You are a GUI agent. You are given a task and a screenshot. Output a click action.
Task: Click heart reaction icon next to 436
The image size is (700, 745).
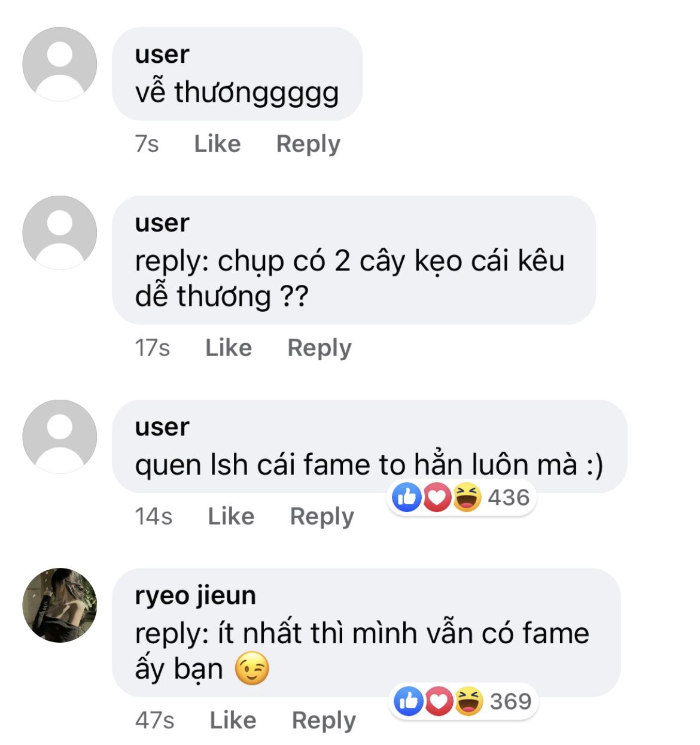(x=437, y=497)
